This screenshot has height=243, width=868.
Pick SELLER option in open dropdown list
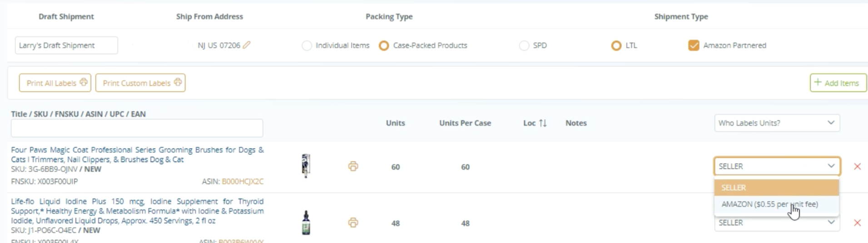tap(776, 187)
